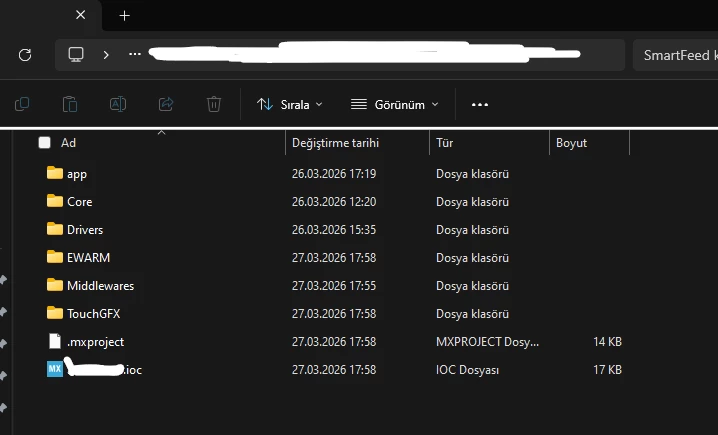Click the SmartFeed search box
This screenshot has height=435, width=718.
point(675,55)
